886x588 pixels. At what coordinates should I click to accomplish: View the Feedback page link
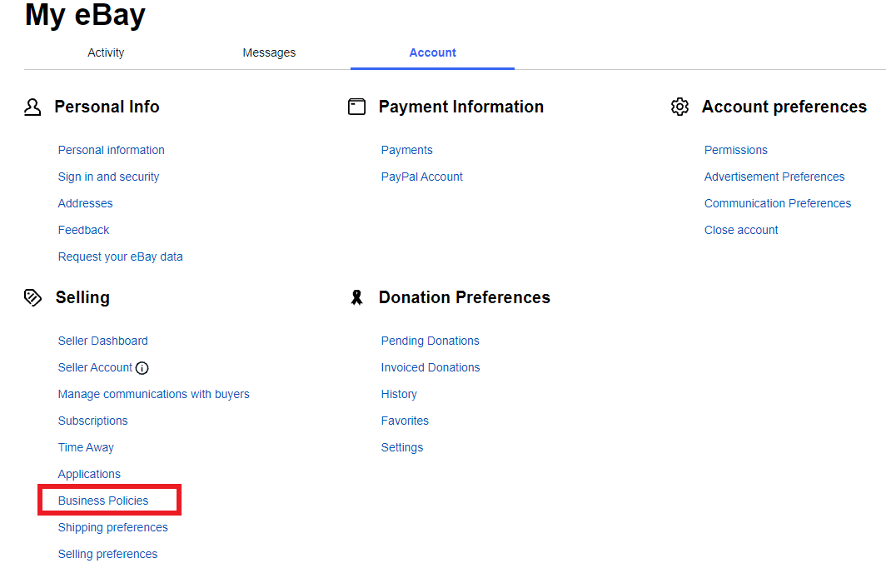click(x=83, y=230)
